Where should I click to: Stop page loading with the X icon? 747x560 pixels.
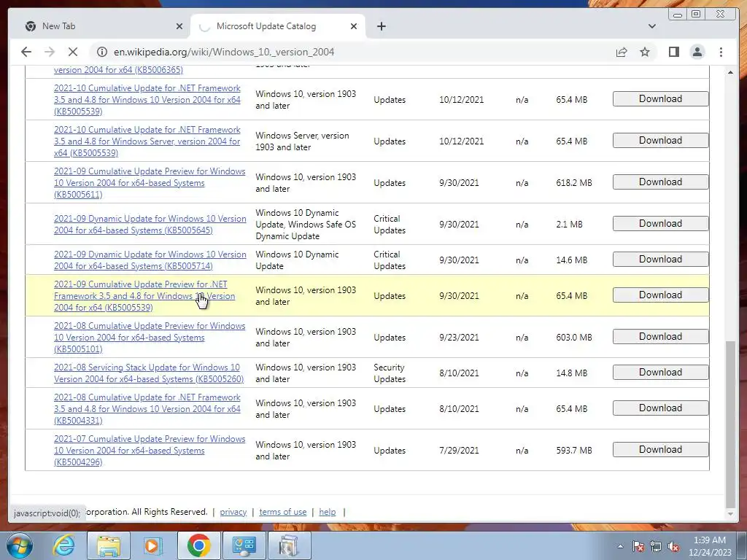(73, 52)
